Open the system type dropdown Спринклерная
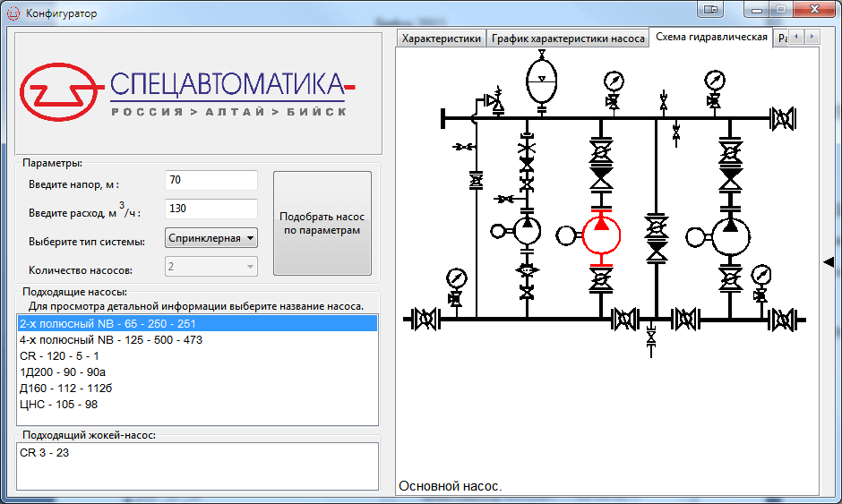This screenshot has height=504, width=842. (211, 238)
